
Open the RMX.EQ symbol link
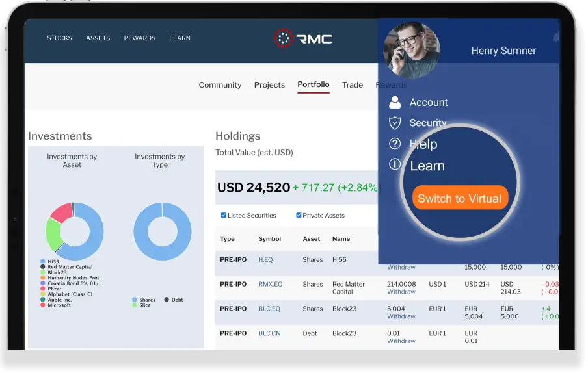tap(271, 284)
